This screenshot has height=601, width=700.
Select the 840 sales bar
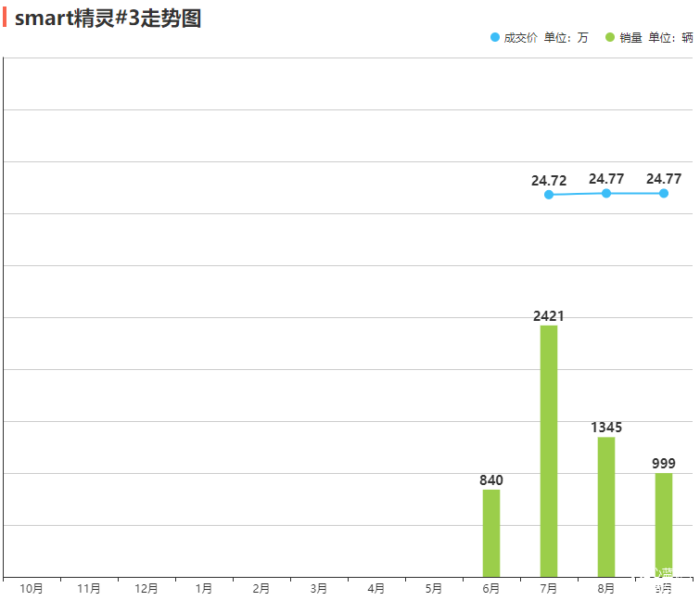(491, 533)
